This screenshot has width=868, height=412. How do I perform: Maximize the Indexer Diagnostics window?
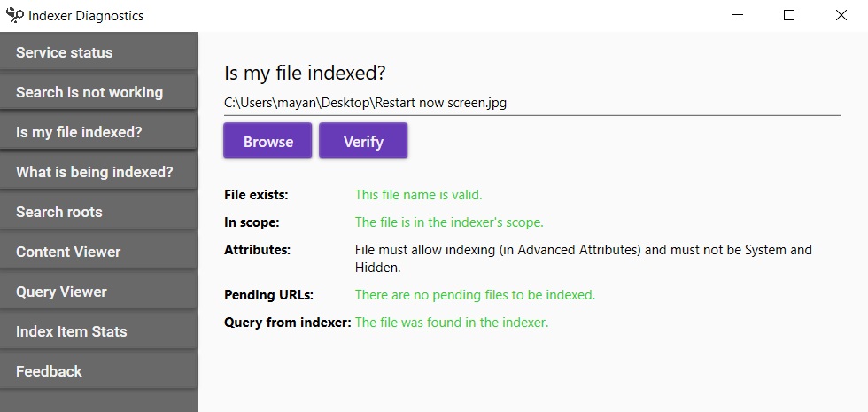pos(789,16)
